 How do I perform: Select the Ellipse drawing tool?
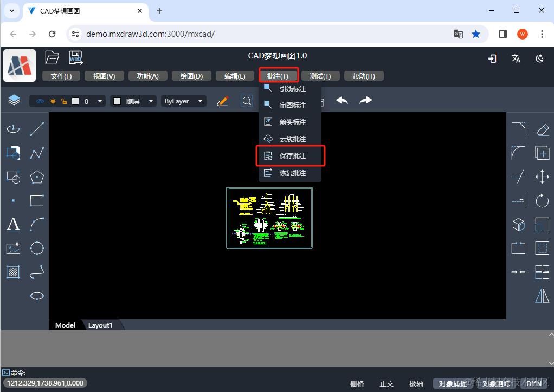[37, 296]
